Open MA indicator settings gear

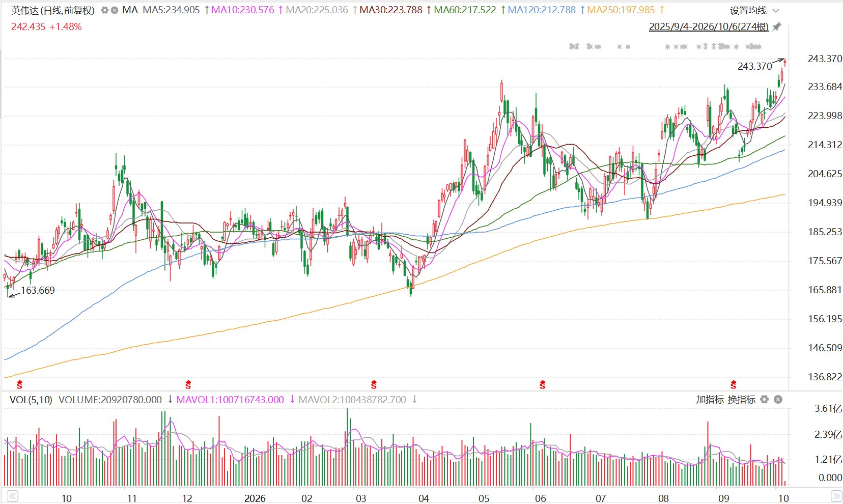pyautogui.click(x=104, y=10)
